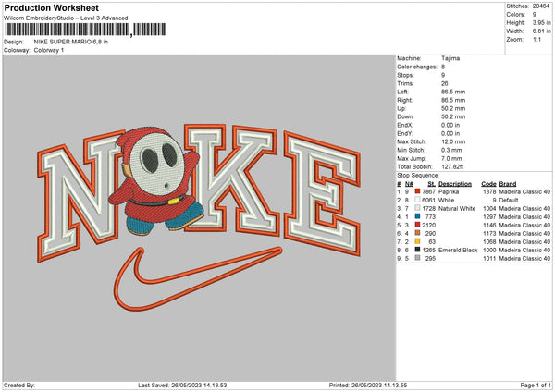The image size is (555, 392).
Task: Click the 'Page 1 of 1' footer text
Action: 536,386
